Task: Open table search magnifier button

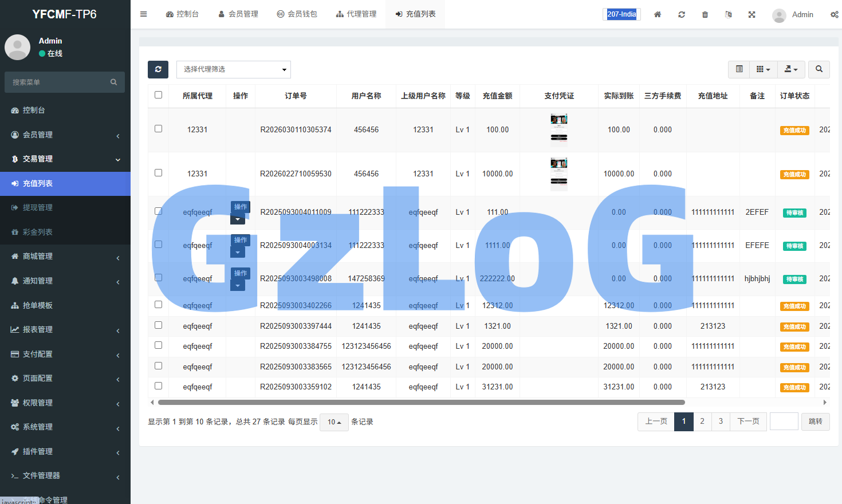Action: click(x=819, y=69)
